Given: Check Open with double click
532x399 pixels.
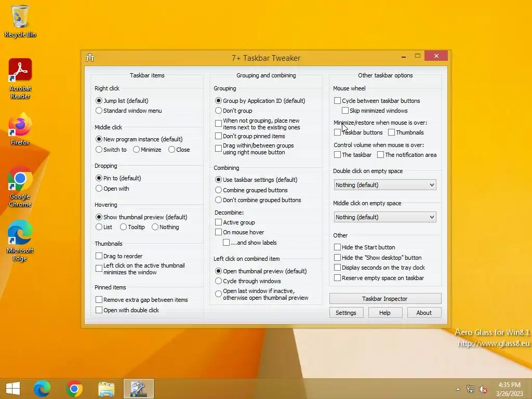Looking at the screenshot, I should 127,310.
